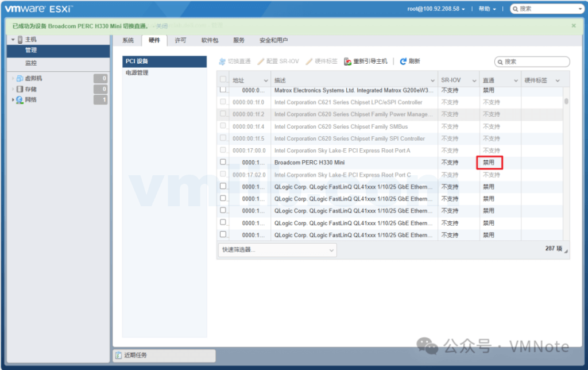This screenshot has height=370, width=588.
Task: Close the green passthrough notification banner
Action: [x=573, y=26]
